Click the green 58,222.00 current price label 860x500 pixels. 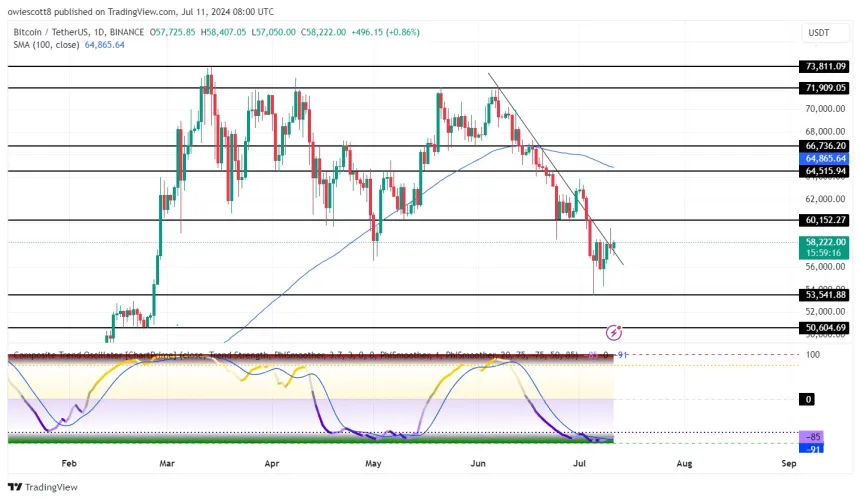tap(825, 242)
